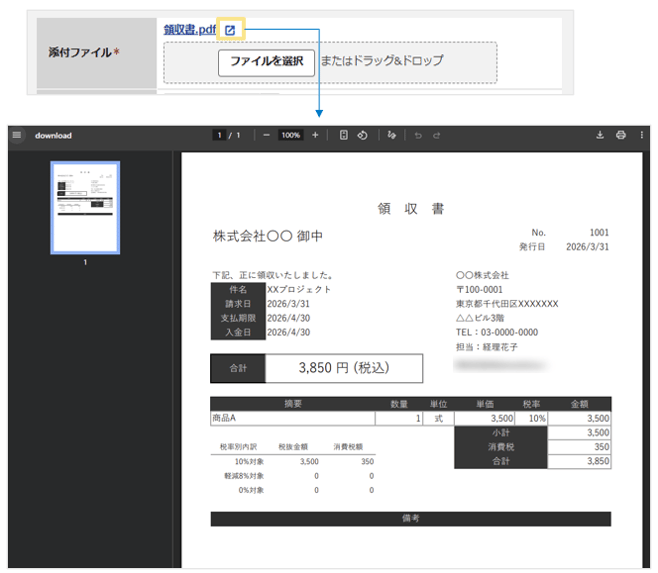This screenshot has height=573, width=658.
Task: Toggle the PDF viewer sidebar menu icon
Action: pyautogui.click(x=17, y=135)
